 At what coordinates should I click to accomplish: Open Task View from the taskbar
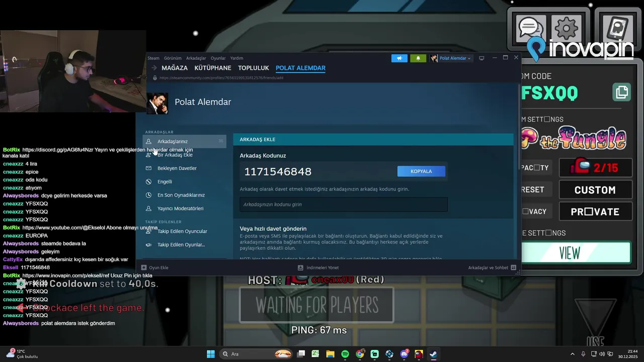click(x=301, y=354)
